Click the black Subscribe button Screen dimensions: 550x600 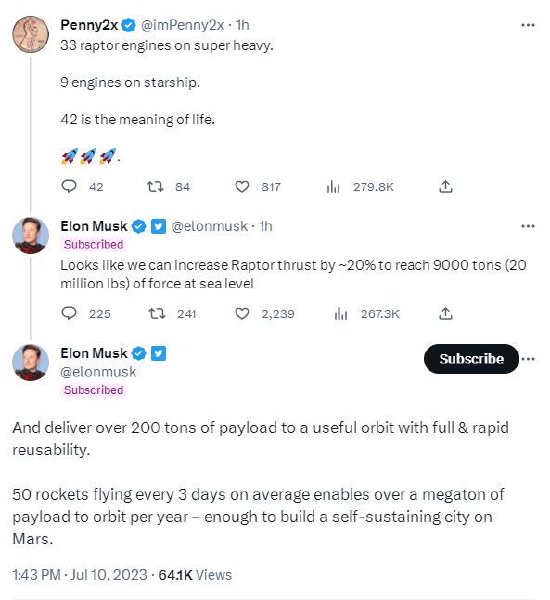[x=471, y=359]
